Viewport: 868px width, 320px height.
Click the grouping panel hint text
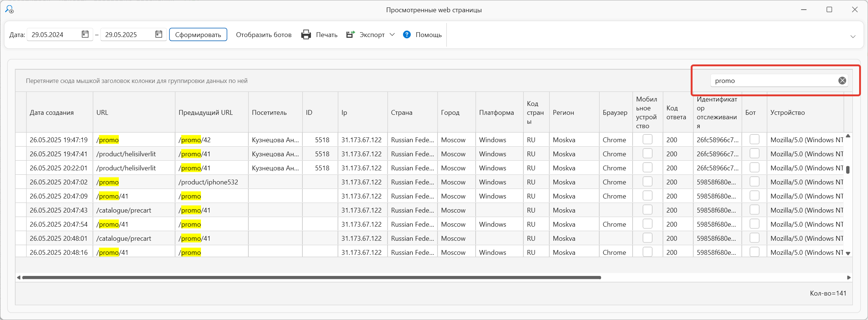click(137, 81)
